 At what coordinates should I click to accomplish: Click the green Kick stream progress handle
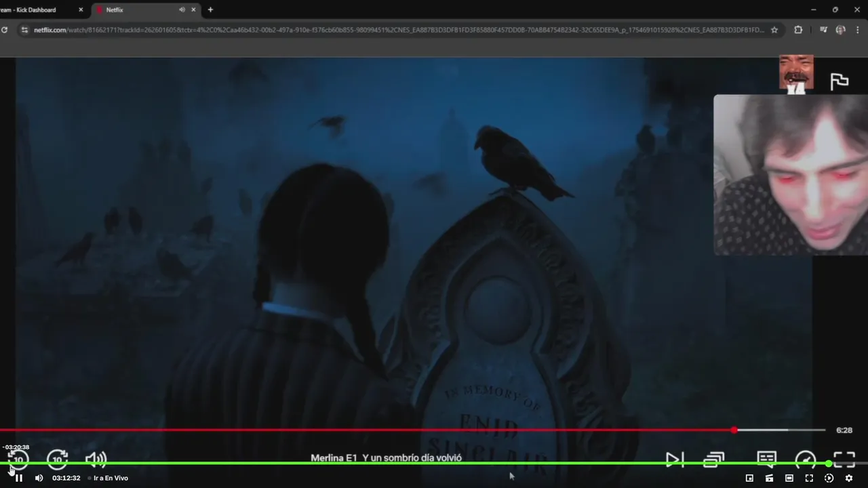coord(829,464)
